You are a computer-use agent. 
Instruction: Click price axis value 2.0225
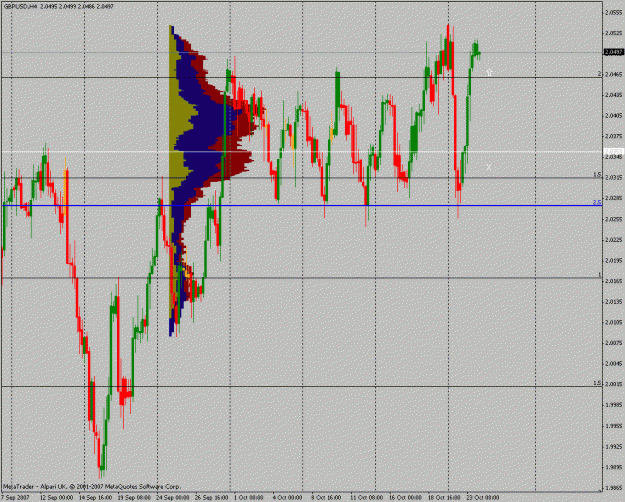click(x=614, y=240)
